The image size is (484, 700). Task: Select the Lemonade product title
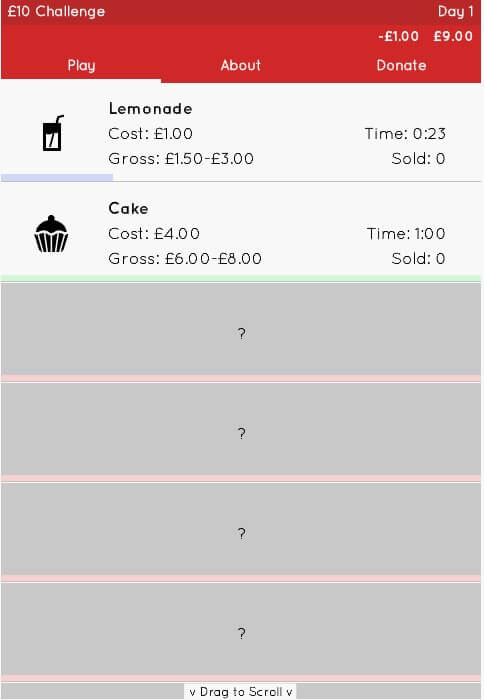(x=150, y=108)
